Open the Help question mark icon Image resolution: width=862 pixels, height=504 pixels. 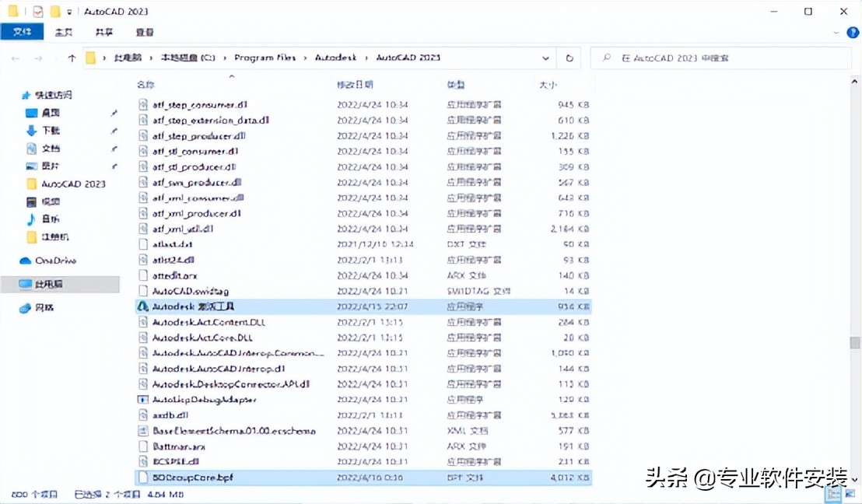point(853,33)
